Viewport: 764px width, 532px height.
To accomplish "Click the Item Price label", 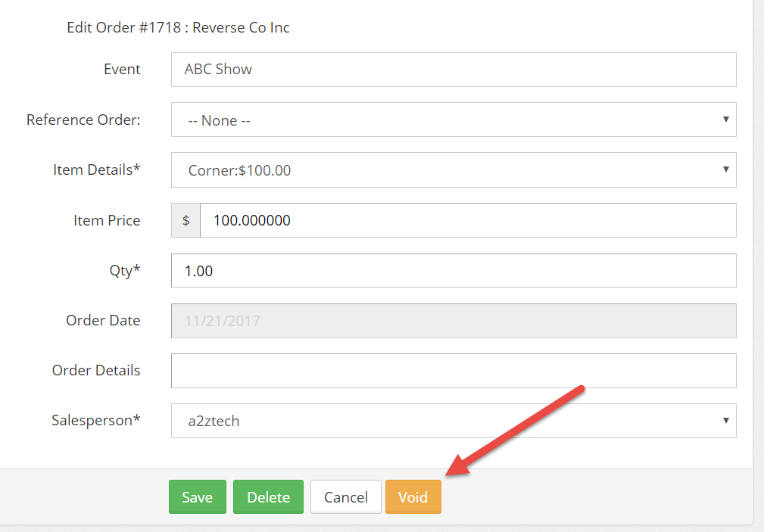I will coord(107,220).
